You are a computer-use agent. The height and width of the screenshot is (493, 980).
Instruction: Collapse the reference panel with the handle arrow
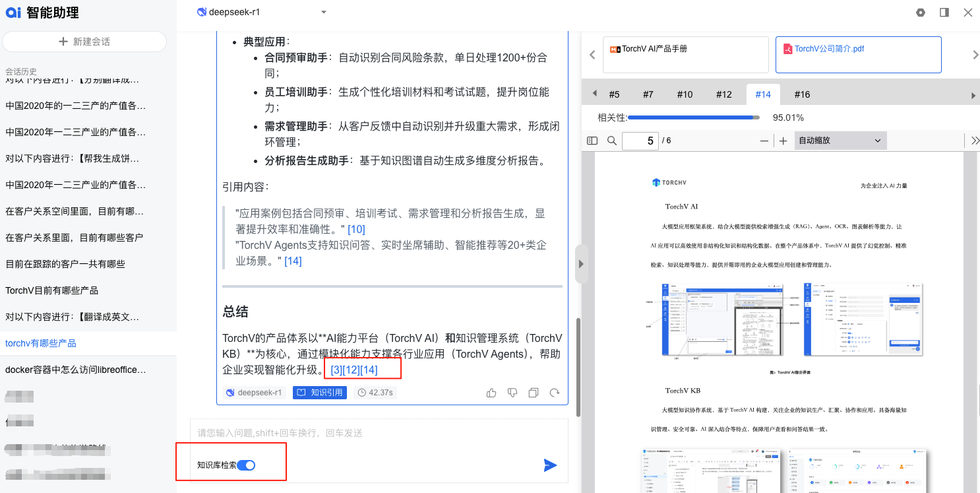(581, 263)
